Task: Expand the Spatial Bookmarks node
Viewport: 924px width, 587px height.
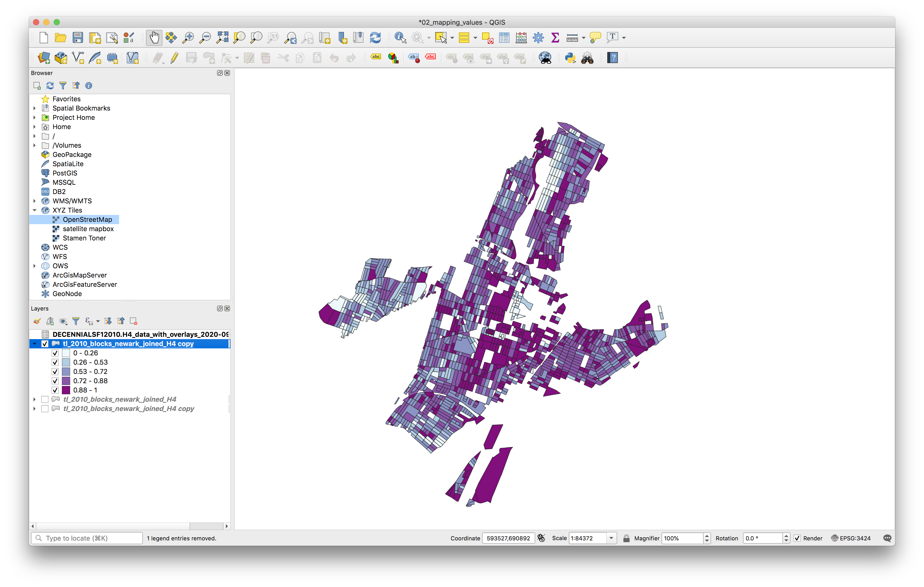Action: click(x=35, y=108)
